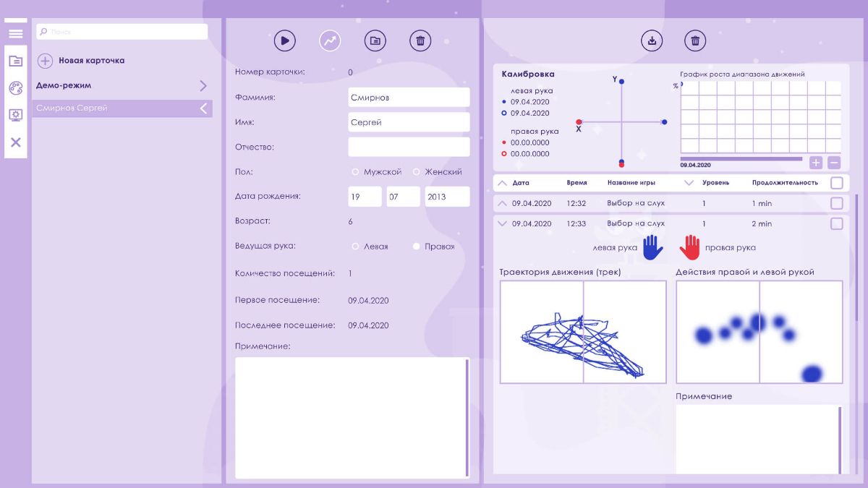Image resolution: width=868 pixels, height=488 pixels.
Task: Select the Мужской gender radio button
Action: pyautogui.click(x=355, y=172)
